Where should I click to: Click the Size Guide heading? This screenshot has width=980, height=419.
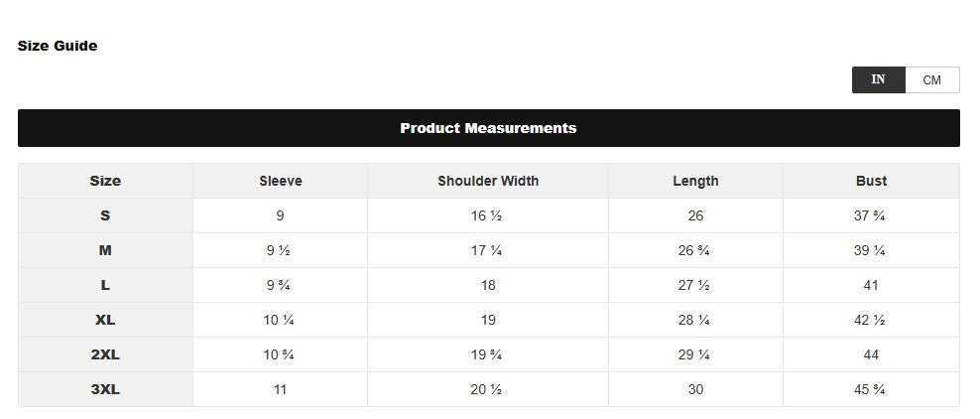point(58,46)
